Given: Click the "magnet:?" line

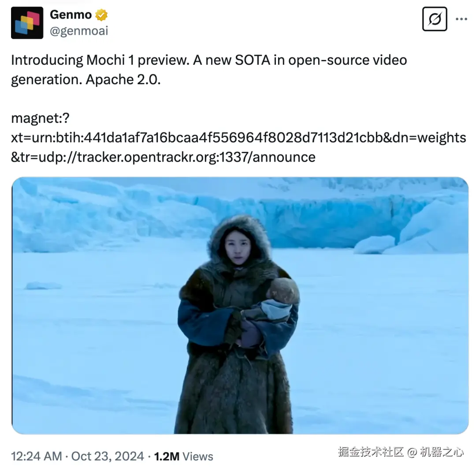Looking at the screenshot, I should click(x=41, y=118).
